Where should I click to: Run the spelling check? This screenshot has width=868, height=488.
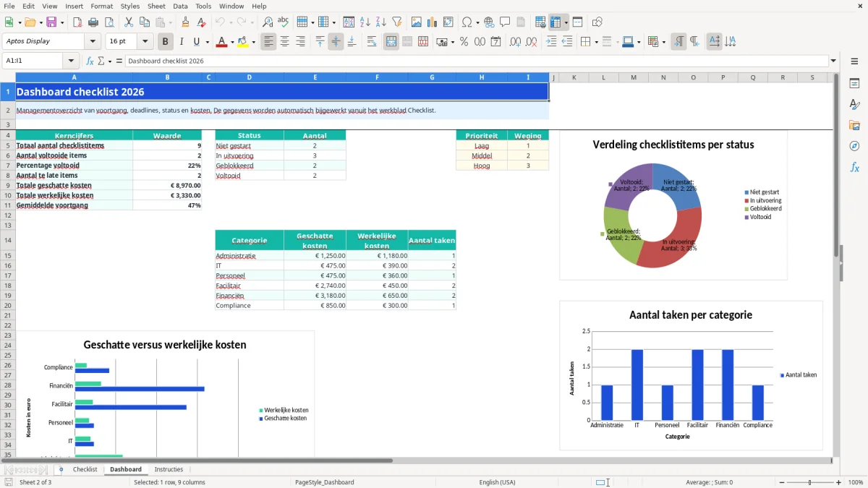[x=284, y=22]
